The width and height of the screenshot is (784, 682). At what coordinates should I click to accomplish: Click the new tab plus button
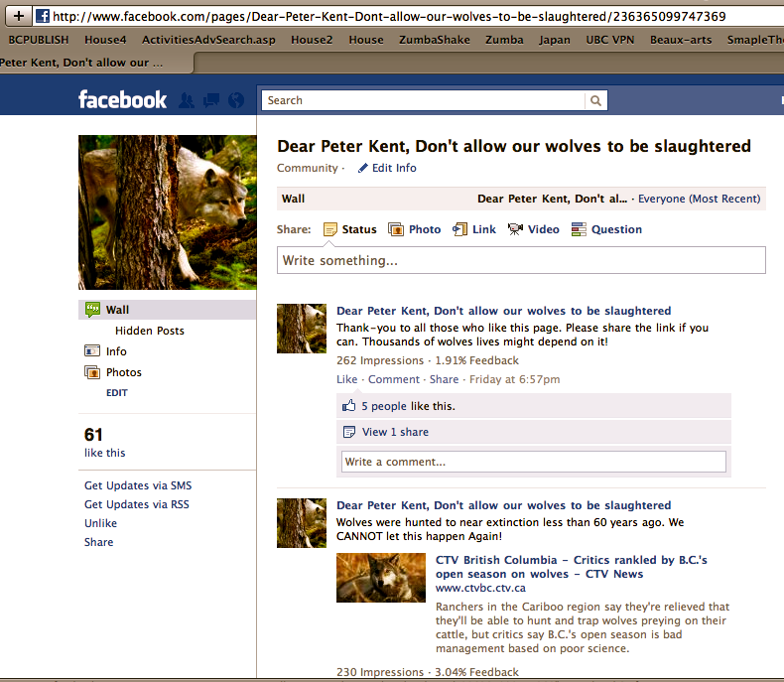coord(19,16)
